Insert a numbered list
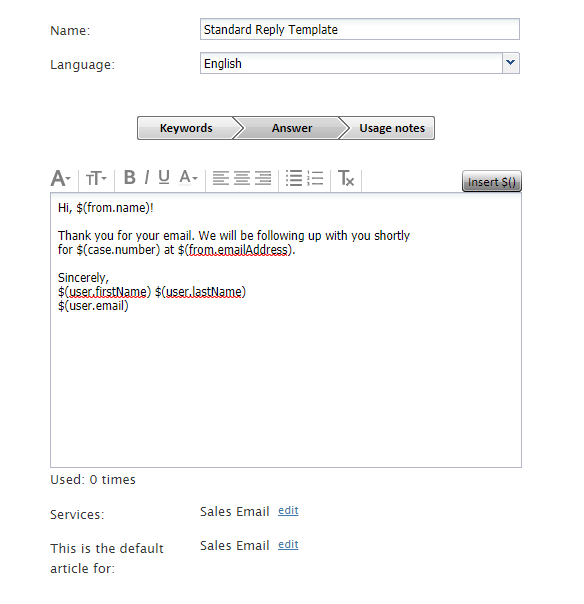Image resolution: width=584 pixels, height=604 pixels. pos(315,178)
